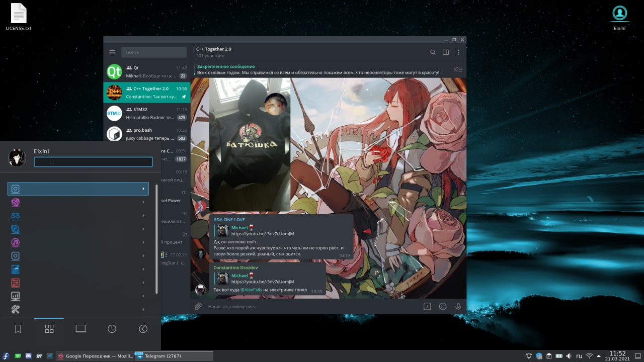Open the volume control in tray

[569, 356]
